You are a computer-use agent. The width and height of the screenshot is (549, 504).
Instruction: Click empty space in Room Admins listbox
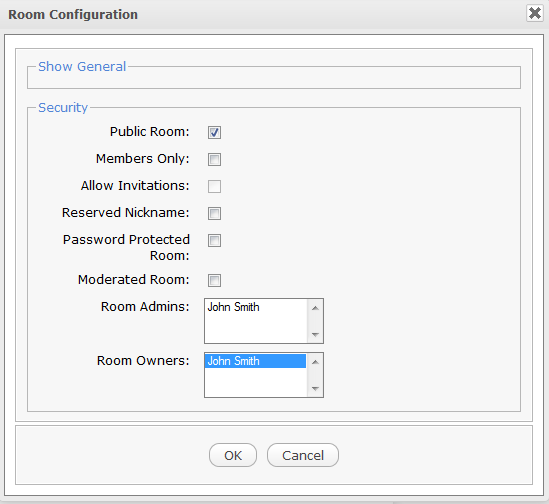[255, 329]
